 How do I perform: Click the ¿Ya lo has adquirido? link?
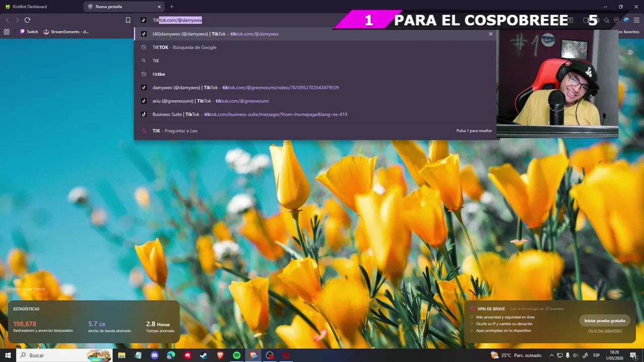click(605, 330)
